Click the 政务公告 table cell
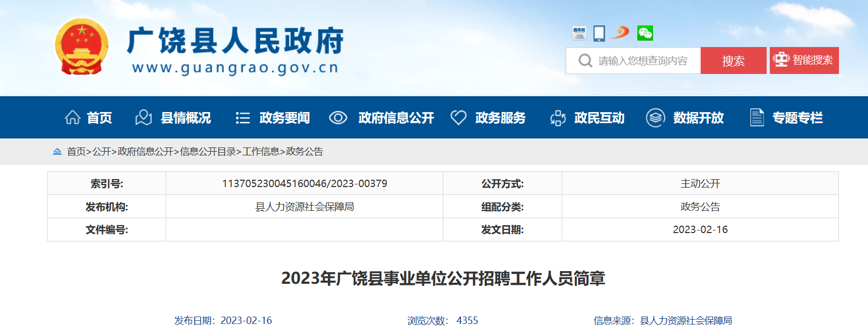 coord(700,207)
